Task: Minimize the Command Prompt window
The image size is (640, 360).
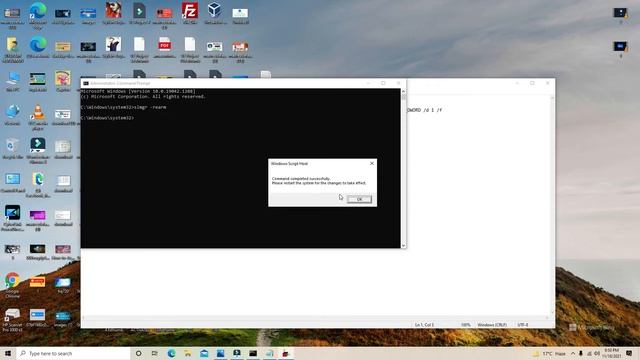Action: point(368,83)
